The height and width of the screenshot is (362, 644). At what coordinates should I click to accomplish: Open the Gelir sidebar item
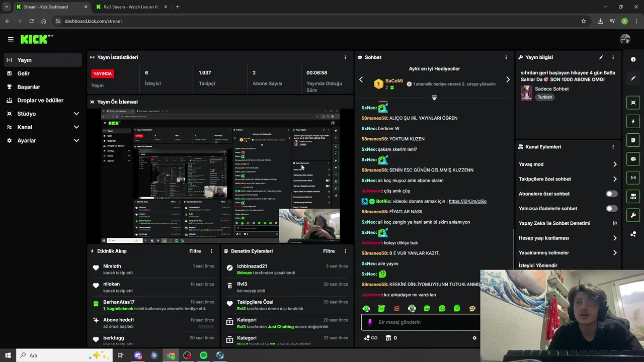tap(42, 73)
